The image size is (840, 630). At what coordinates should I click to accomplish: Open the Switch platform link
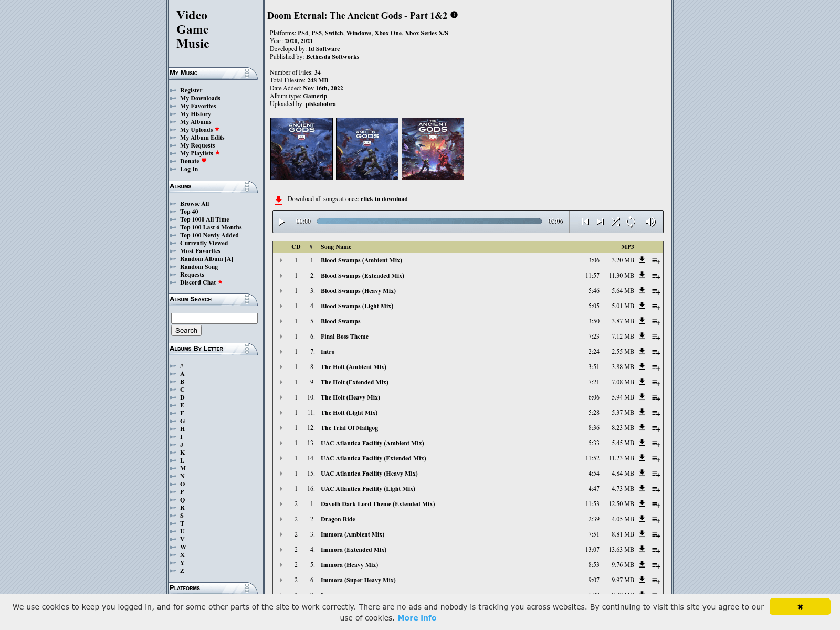pos(334,33)
